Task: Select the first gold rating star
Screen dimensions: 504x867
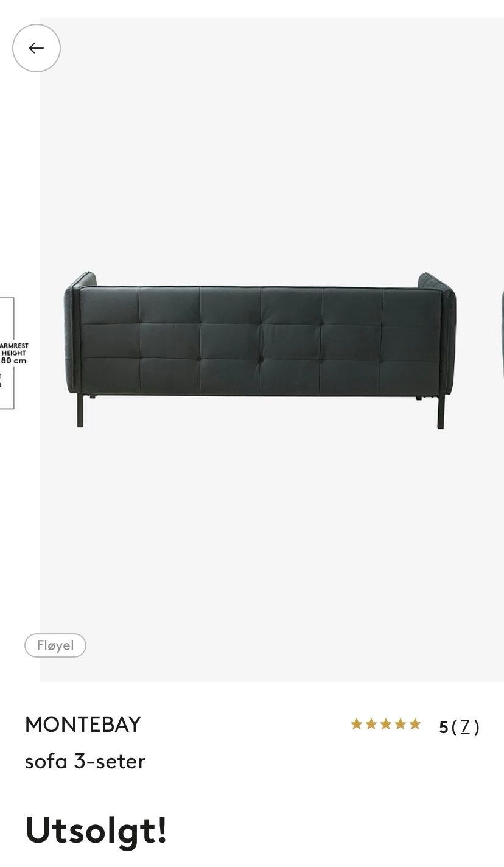Action: (x=357, y=724)
